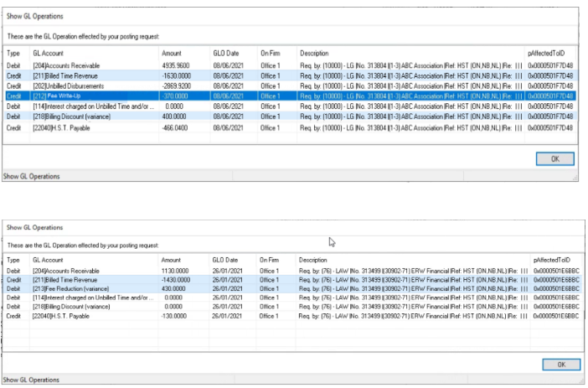Click GL Account column header in lower dialog
The image size is (588, 388).
(x=48, y=260)
